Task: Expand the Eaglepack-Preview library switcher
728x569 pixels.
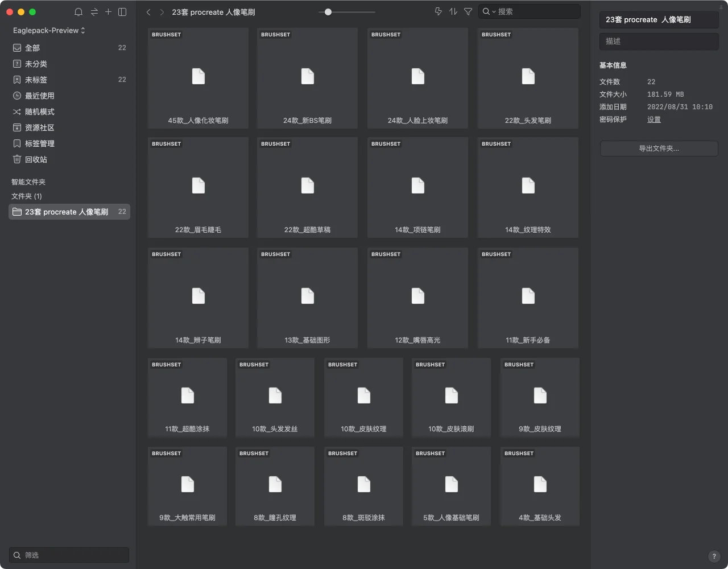Action: tap(49, 30)
